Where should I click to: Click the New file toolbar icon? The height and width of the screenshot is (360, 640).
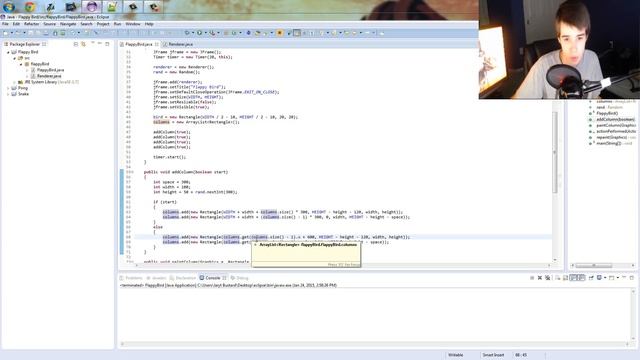[x=6, y=33]
